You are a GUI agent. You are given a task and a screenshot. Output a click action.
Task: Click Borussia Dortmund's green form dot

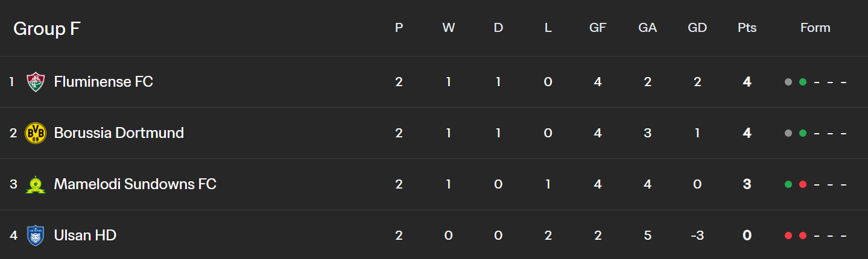803,133
